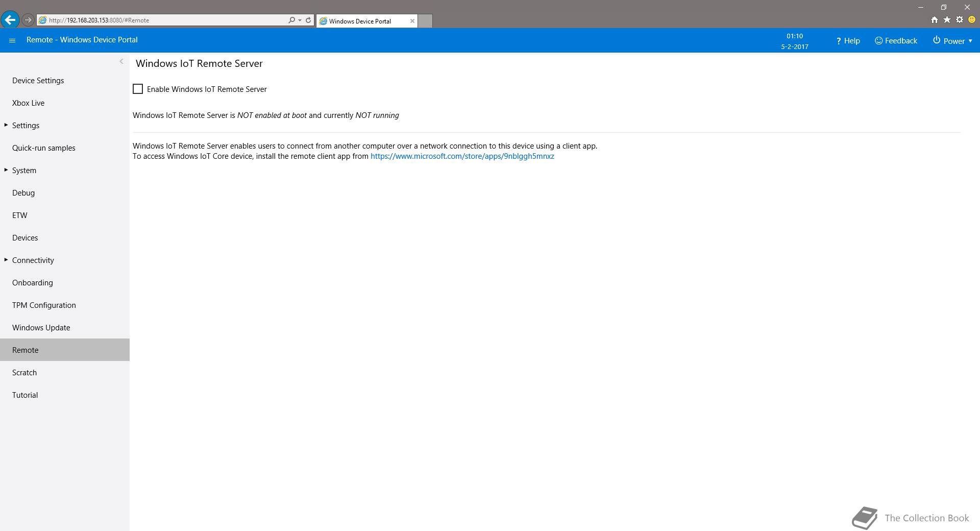Open the browser Home icon

click(x=934, y=20)
